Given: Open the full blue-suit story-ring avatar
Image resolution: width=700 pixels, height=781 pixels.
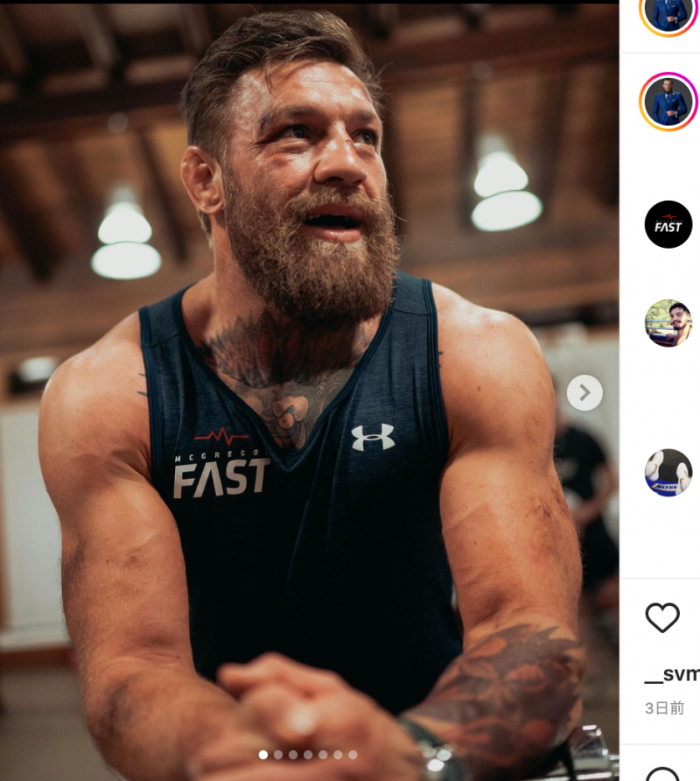Looking at the screenshot, I should (x=668, y=102).
